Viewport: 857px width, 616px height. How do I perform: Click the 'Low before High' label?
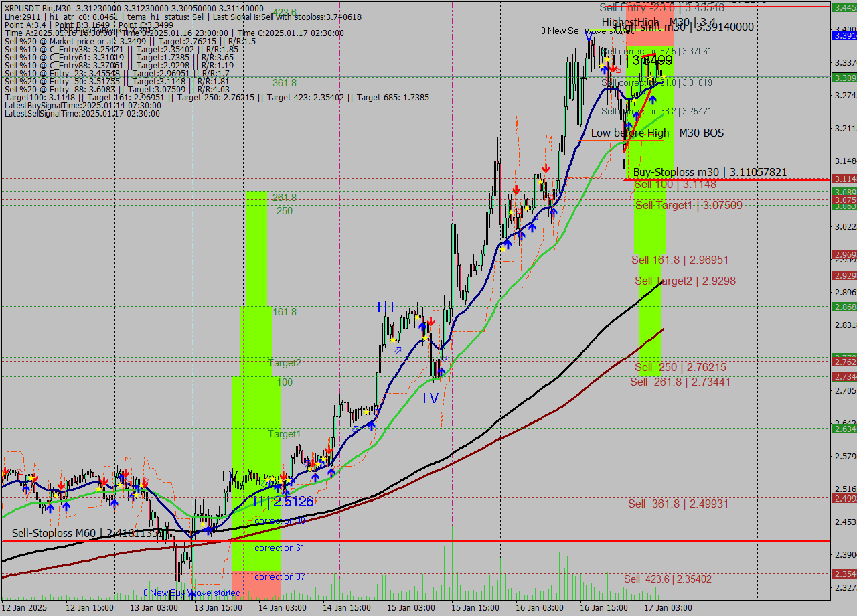629,133
